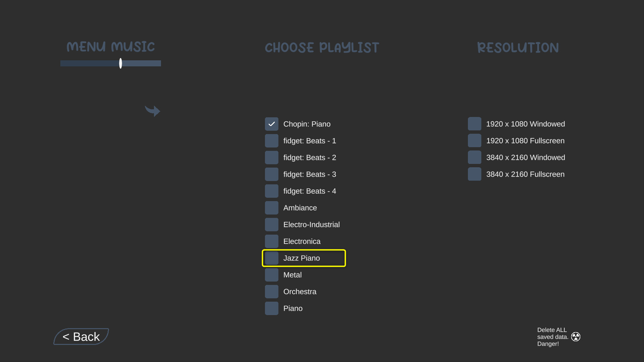
Task: Check the Ambiance playlist
Action: pos(272,207)
